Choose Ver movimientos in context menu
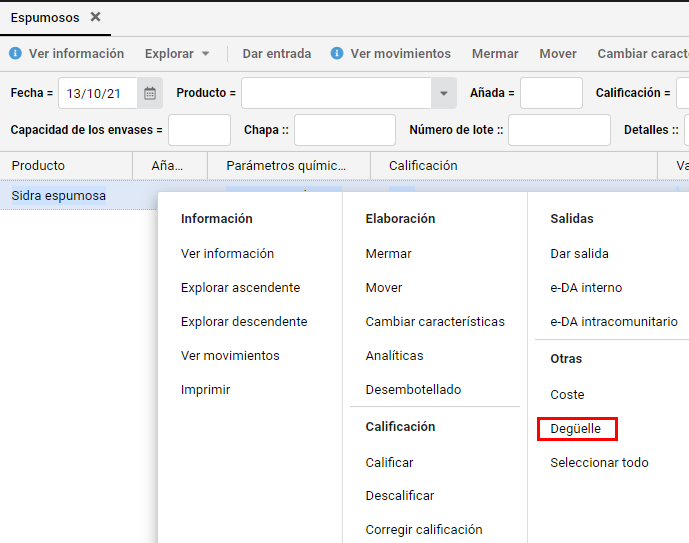This screenshot has width=689, height=543. (x=230, y=355)
